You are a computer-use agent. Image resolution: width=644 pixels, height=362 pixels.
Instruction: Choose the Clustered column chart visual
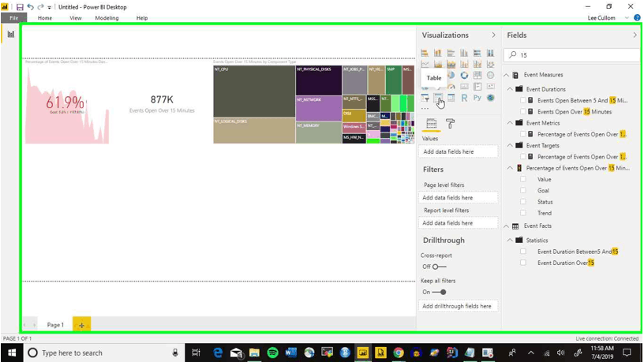click(464, 53)
